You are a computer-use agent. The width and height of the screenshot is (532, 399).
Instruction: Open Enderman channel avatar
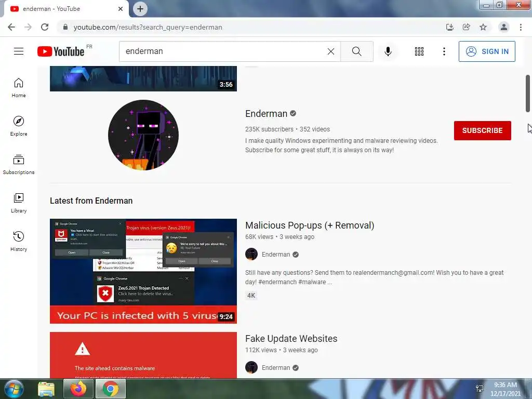pyautogui.click(x=143, y=135)
